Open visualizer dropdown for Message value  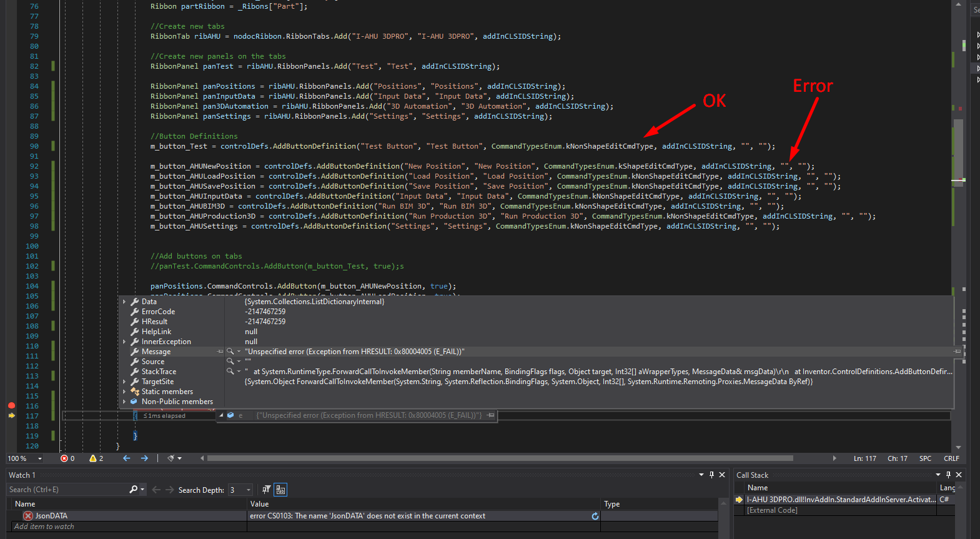(239, 352)
